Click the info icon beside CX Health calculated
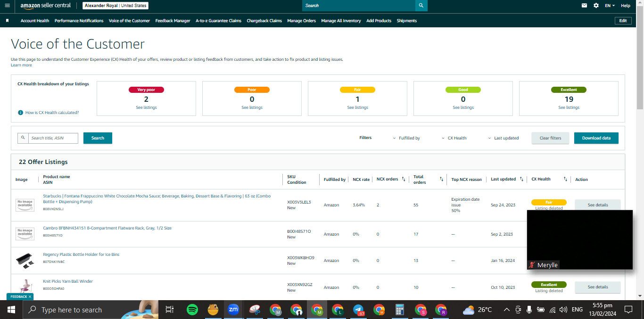This screenshot has width=644, height=319. tap(20, 113)
